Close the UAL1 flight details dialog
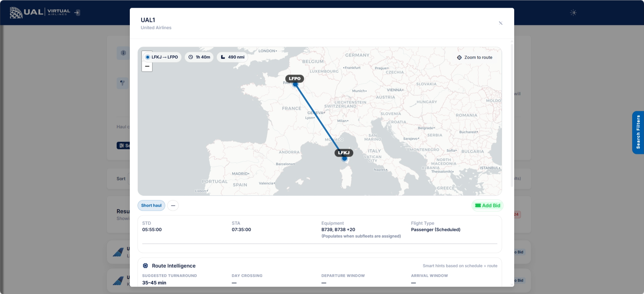This screenshot has height=294, width=644. pyautogui.click(x=500, y=23)
